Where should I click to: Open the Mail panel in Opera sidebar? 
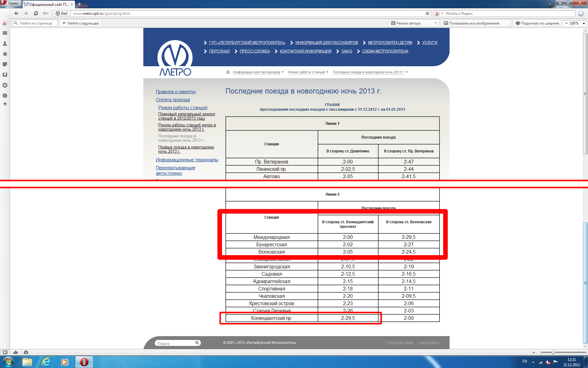click(x=5, y=33)
